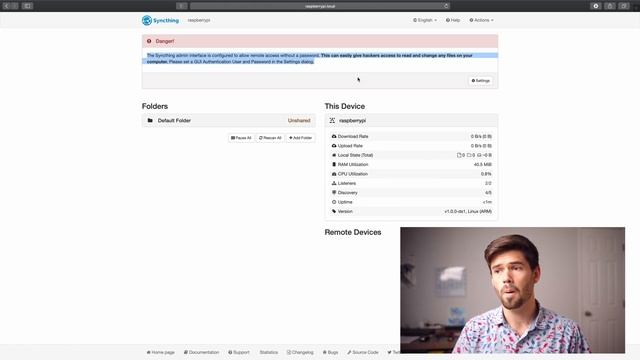Add a new folder with Add Folder
Screen dimensions: 640x360
[x=300, y=138]
